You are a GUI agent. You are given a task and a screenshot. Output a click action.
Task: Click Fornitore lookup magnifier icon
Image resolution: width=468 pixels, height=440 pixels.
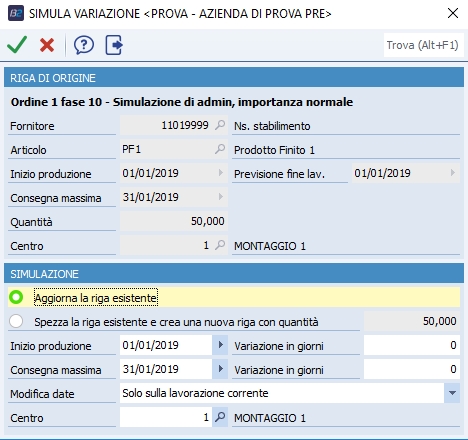220,125
